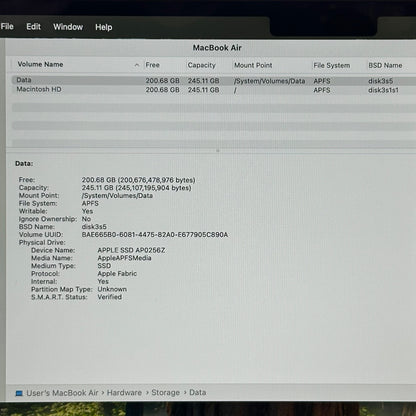416x416 pixels.
Task: Open the Edit menu
Action: (34, 27)
